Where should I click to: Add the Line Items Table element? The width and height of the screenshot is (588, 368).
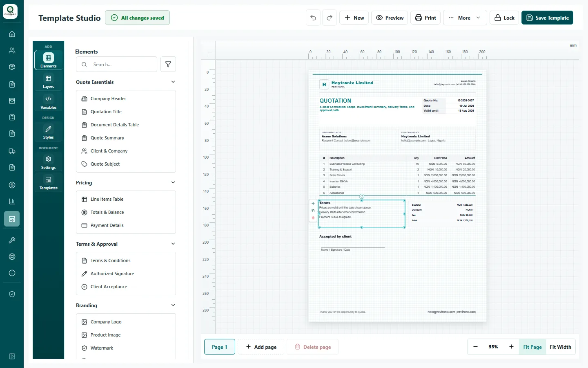pos(126,199)
